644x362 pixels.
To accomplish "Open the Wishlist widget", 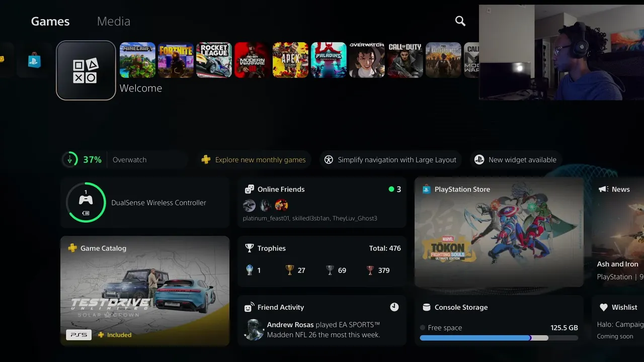I will tap(618, 321).
